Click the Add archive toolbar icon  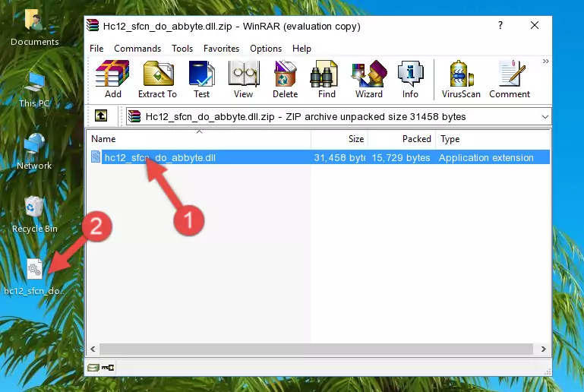tap(112, 79)
